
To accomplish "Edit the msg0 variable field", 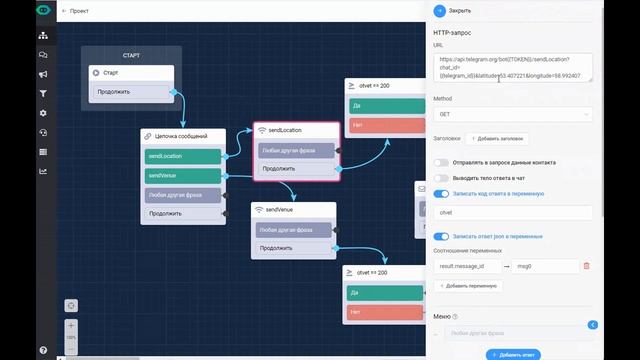I will tap(546, 266).
